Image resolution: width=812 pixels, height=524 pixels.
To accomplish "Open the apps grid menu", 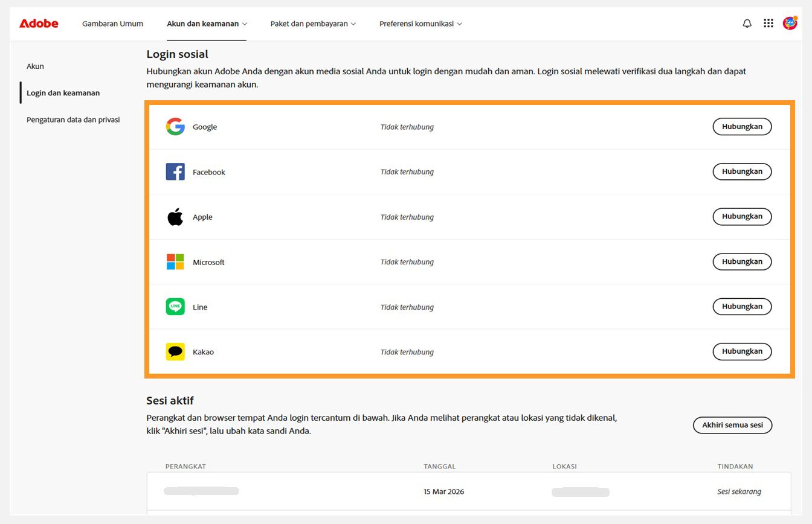I will pyautogui.click(x=768, y=24).
